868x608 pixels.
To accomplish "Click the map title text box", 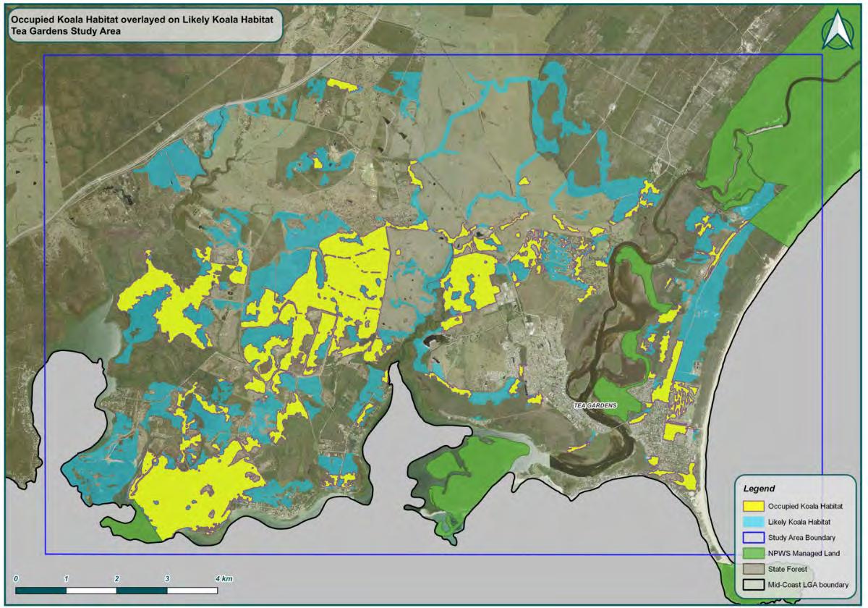I will point(142,25).
